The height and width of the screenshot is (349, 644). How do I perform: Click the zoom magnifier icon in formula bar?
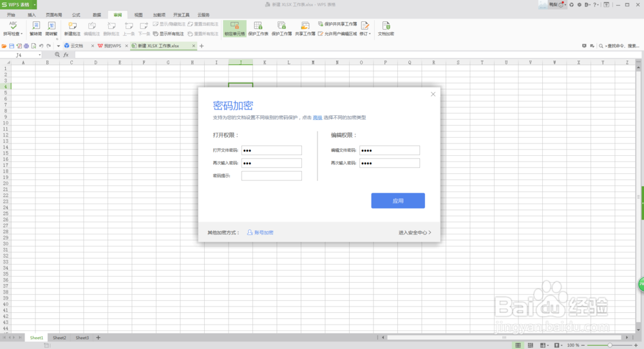(57, 55)
